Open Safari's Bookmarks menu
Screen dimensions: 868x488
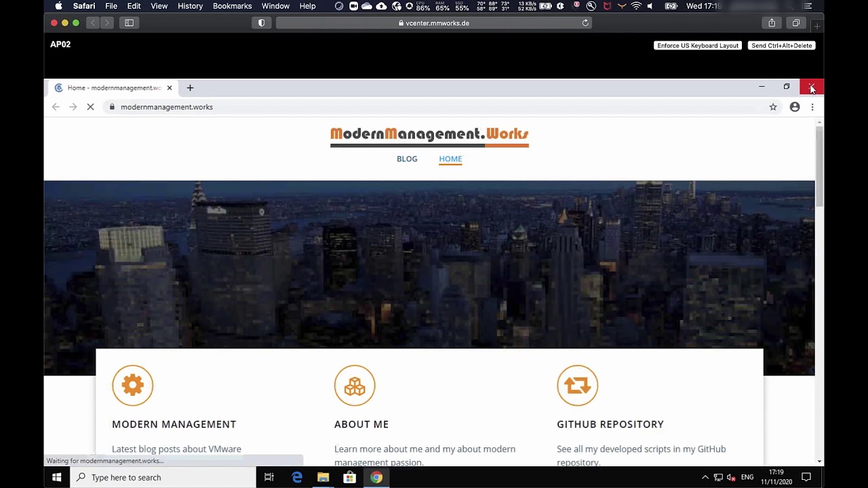point(233,6)
